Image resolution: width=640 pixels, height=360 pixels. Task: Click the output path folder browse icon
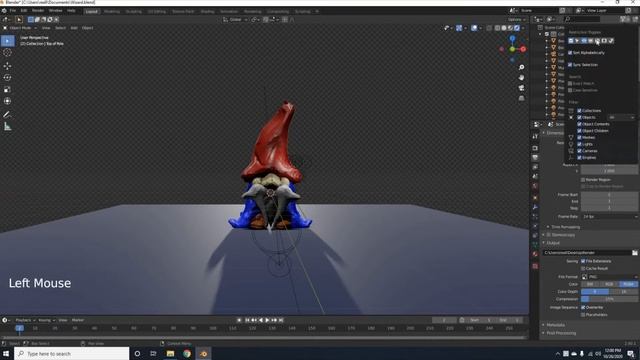[x=635, y=253]
